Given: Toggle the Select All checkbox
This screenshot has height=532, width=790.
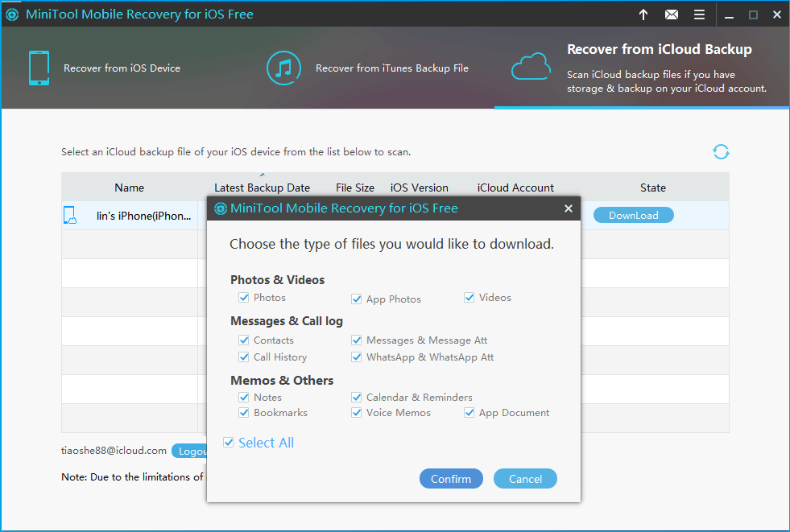Looking at the screenshot, I should tap(229, 443).
